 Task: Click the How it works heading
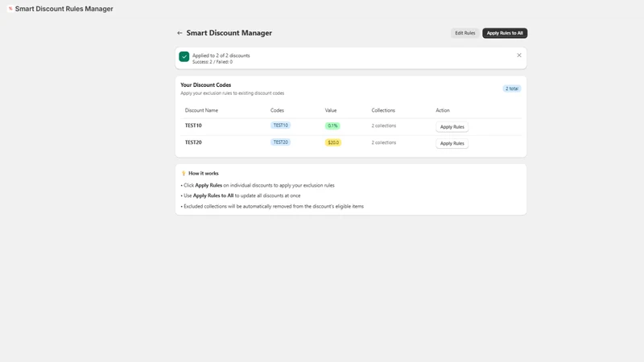[x=204, y=173]
